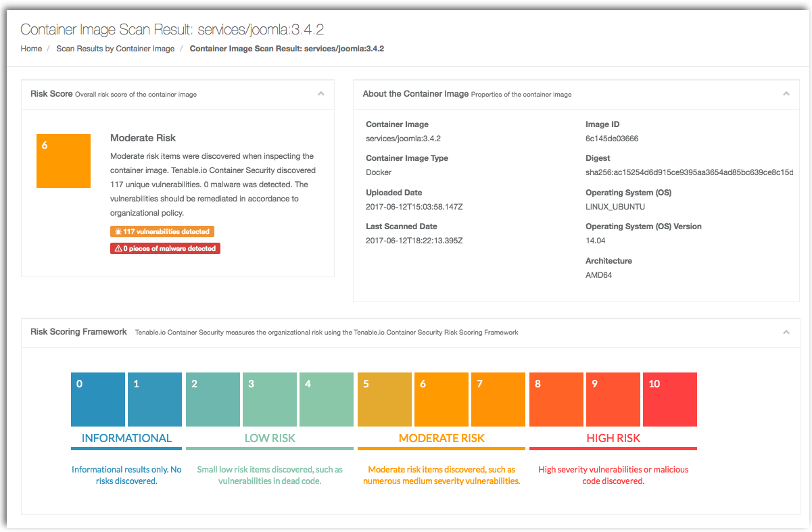Screen dimensions: 812x532
Task: Click the Moderate Risk heading
Action: pos(143,138)
